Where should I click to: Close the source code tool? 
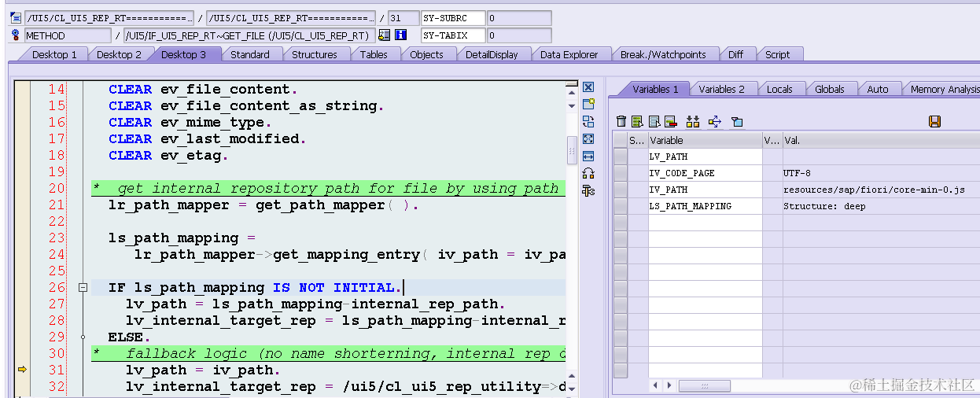[x=588, y=87]
